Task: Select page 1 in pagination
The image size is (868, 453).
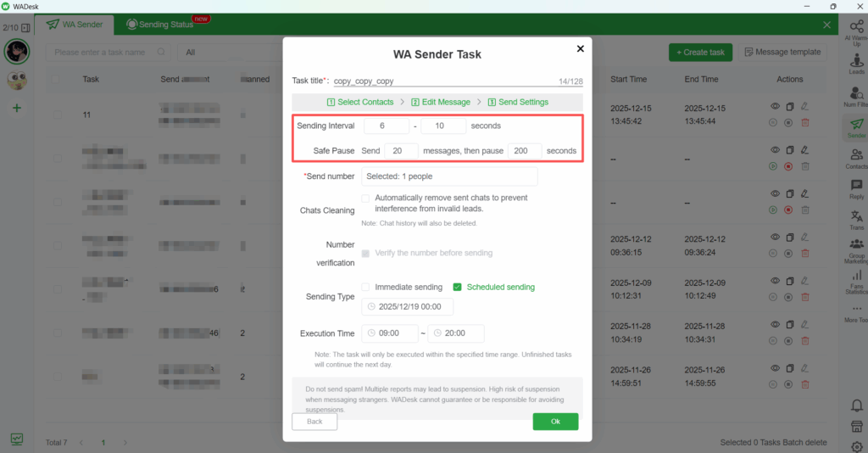Action: [103, 443]
